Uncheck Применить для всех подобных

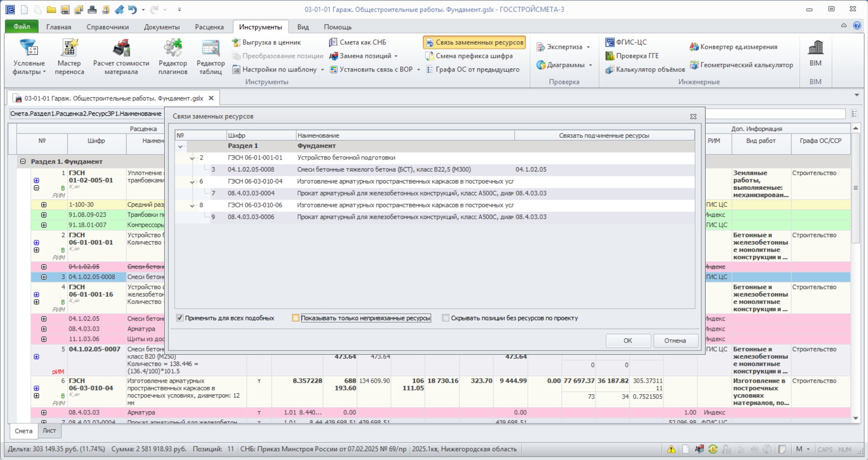pyautogui.click(x=180, y=318)
